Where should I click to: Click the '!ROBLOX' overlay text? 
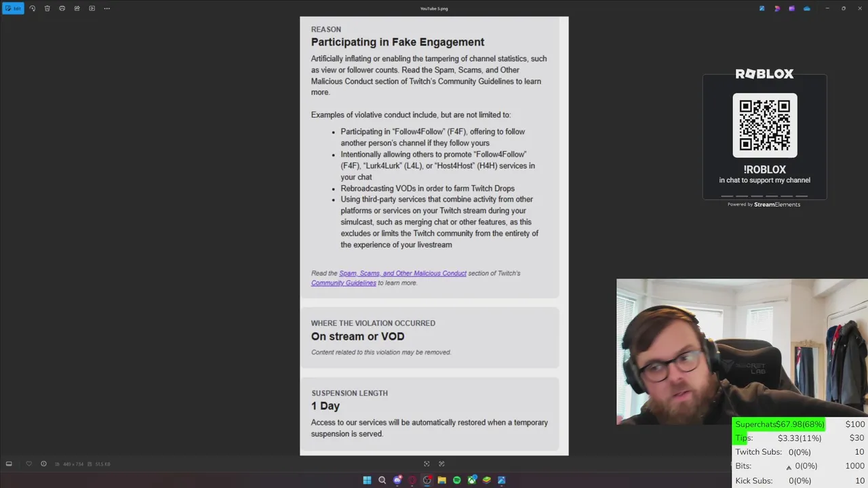[765, 170]
